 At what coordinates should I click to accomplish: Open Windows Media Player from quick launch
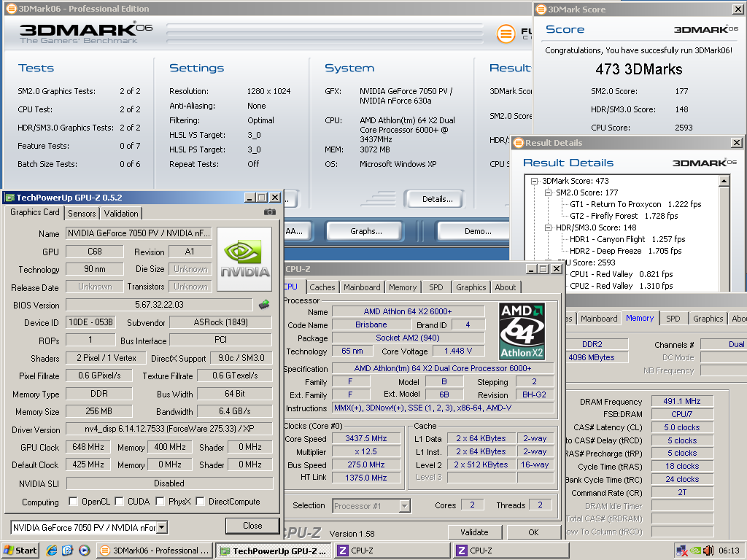coord(85,551)
